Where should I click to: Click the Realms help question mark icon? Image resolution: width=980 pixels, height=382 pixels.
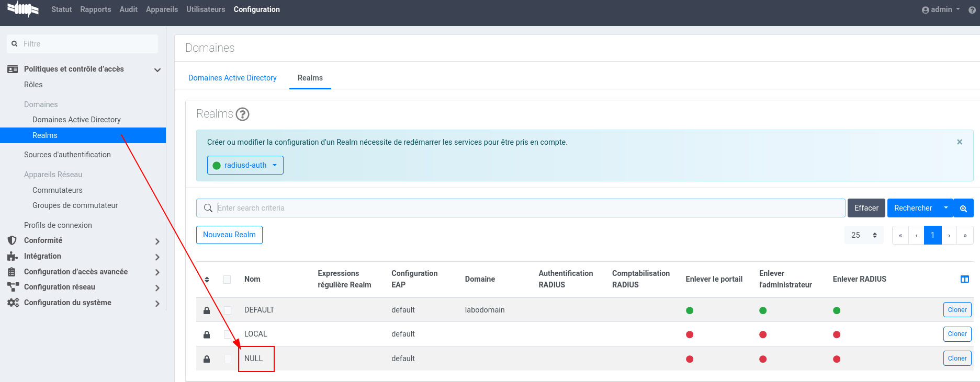pyautogui.click(x=242, y=114)
